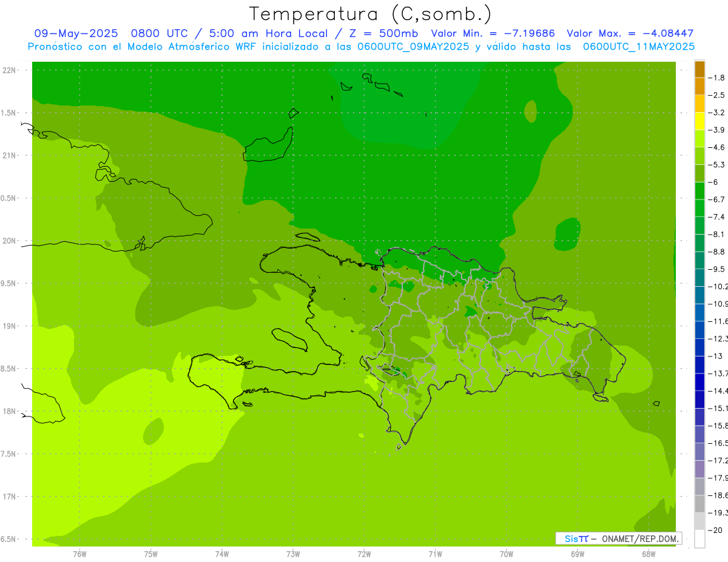
Task: Click the '22N' latitude axis label
Action: tap(10, 70)
